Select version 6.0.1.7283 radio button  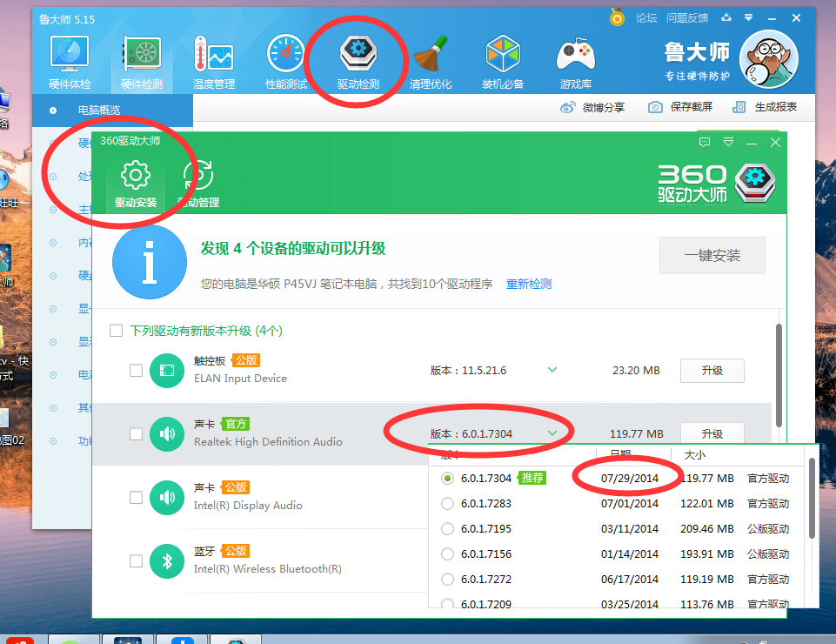(x=447, y=503)
